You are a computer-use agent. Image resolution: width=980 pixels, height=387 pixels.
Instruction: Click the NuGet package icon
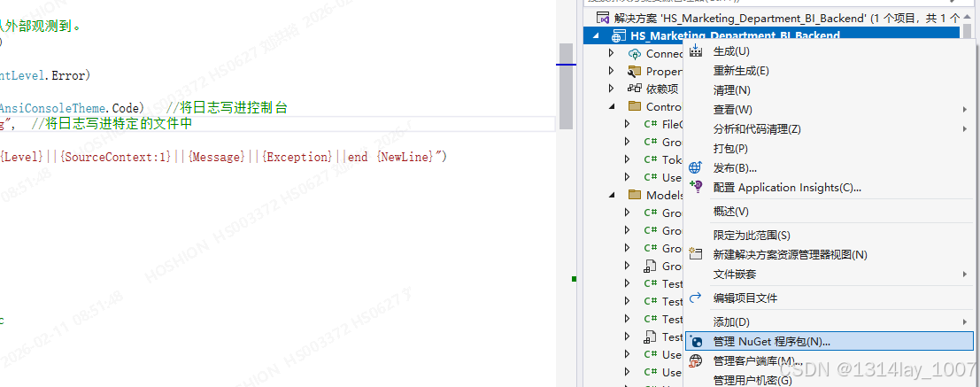tap(695, 341)
